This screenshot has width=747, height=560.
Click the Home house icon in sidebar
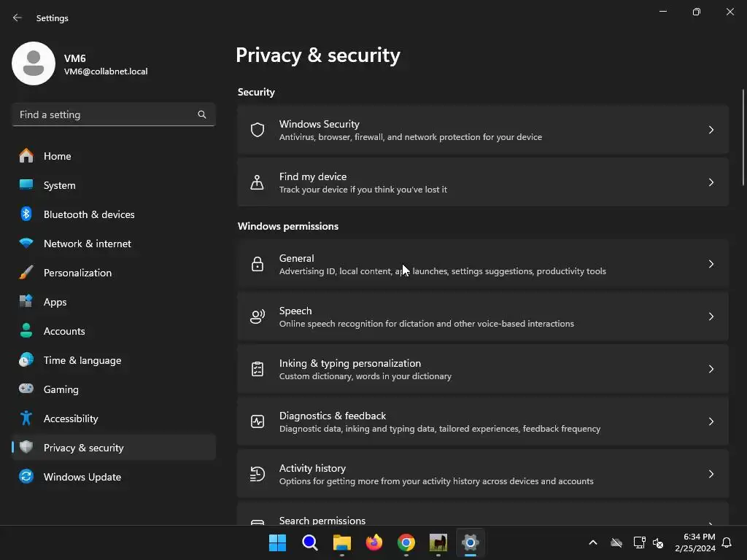tap(26, 156)
